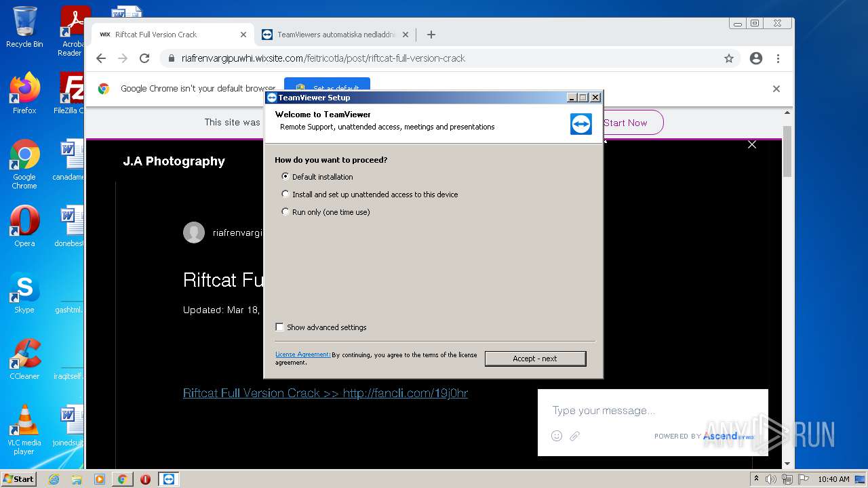Switch to TeamViewers automatiska nedladdning tab
Screen dimensions: 868x488
tap(336, 35)
